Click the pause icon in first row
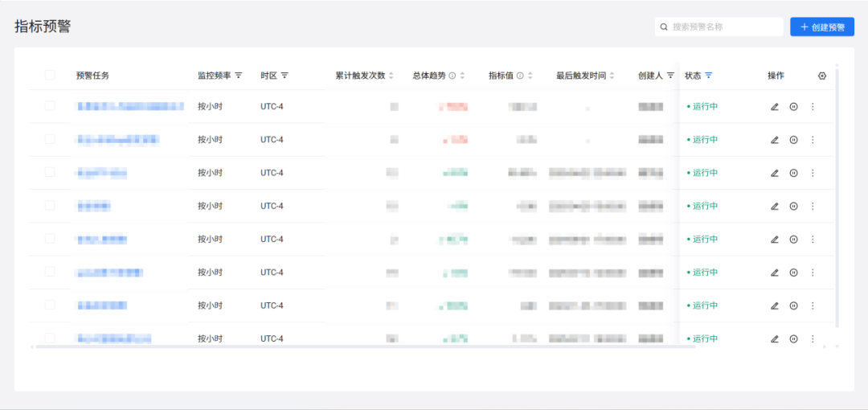Viewport: 868px width, 410px height. [793, 107]
